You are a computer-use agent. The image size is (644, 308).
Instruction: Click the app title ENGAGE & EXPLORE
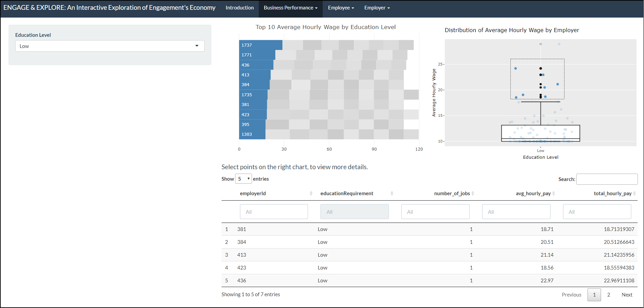[109, 8]
